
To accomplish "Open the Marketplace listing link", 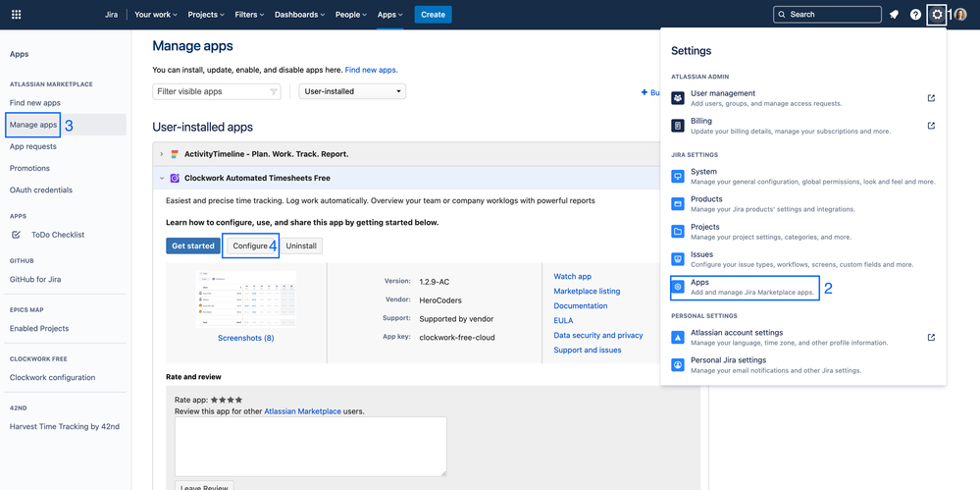I will (x=587, y=291).
